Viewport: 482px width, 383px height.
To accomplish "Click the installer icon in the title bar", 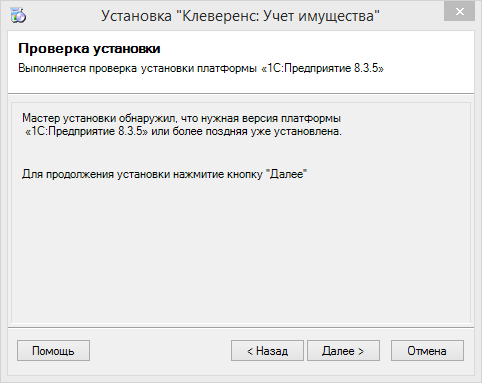I will (x=18, y=15).
